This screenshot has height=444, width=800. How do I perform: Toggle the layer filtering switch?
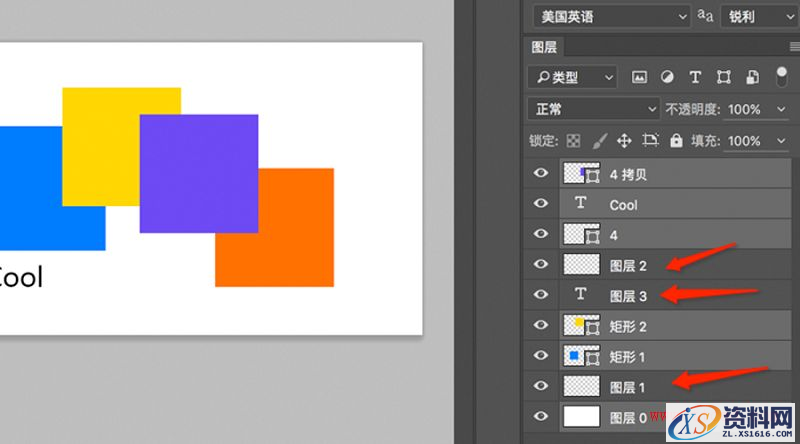pyautogui.click(x=781, y=77)
